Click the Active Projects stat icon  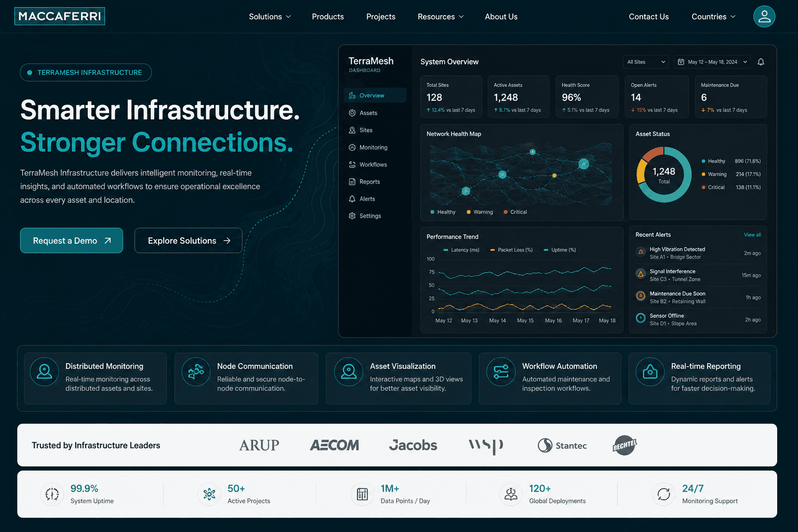[209, 494]
